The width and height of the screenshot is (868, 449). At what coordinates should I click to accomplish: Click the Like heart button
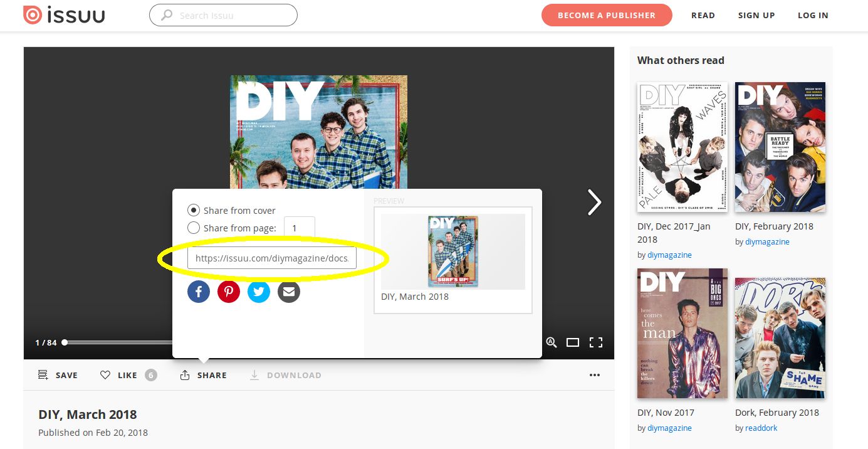[118, 375]
